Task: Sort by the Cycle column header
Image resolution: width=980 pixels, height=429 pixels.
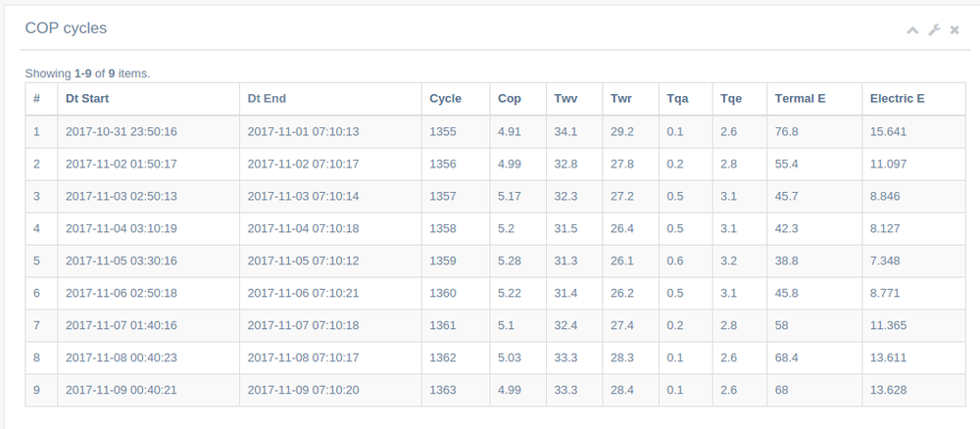Action: [x=445, y=99]
